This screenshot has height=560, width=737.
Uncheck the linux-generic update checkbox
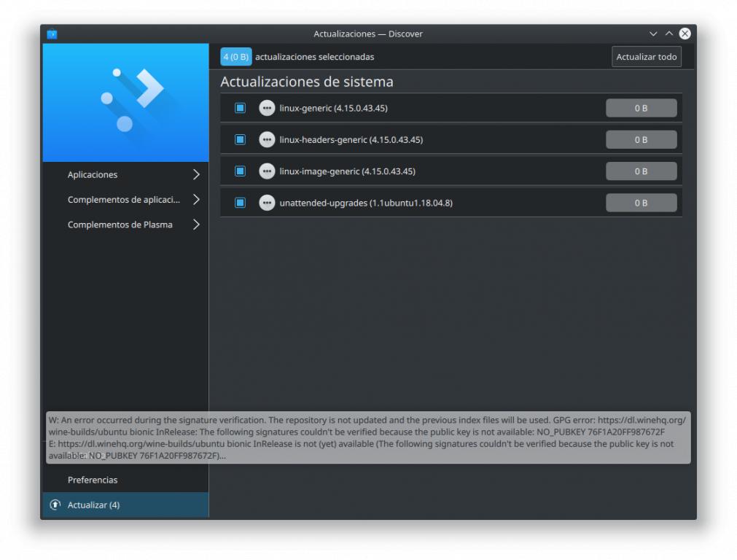click(240, 108)
